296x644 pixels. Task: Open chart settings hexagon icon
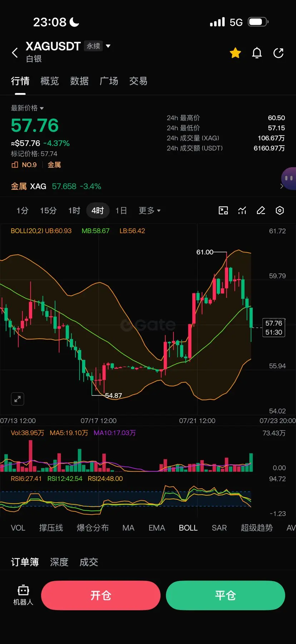click(280, 210)
